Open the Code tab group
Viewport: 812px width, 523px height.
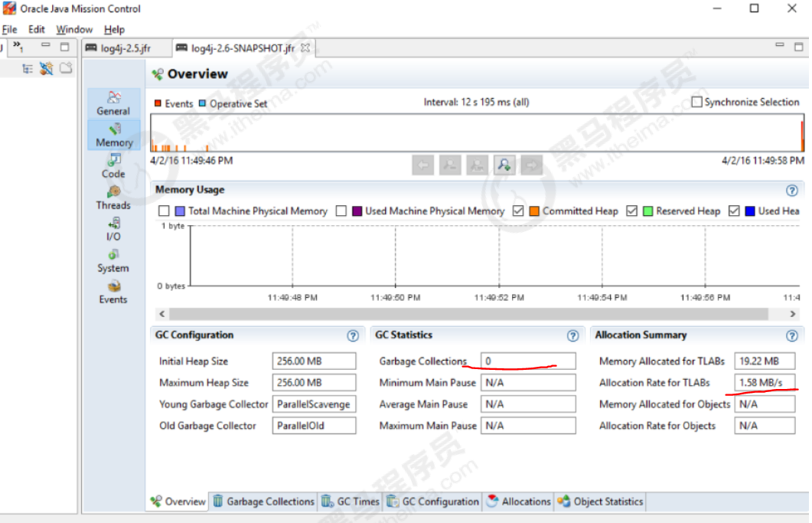113,166
